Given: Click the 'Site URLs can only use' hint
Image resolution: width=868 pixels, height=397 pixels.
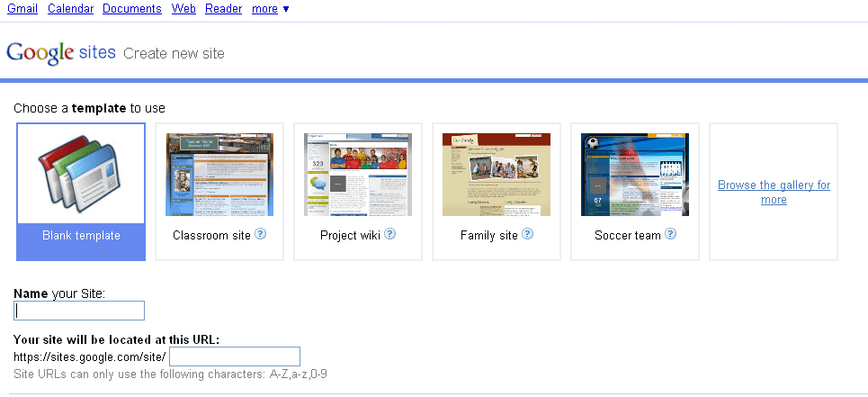Looking at the screenshot, I should click(x=170, y=374).
